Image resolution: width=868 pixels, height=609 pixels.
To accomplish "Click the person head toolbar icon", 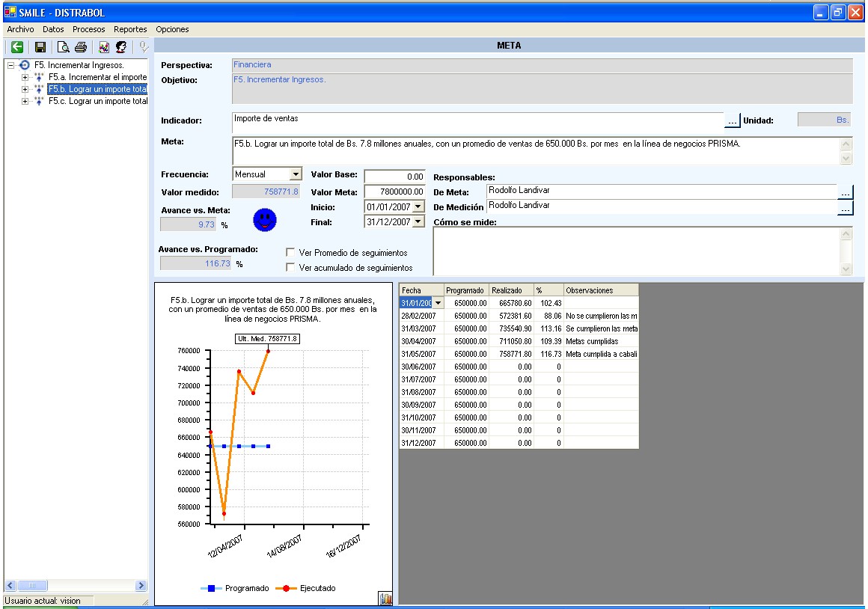I will pos(120,47).
